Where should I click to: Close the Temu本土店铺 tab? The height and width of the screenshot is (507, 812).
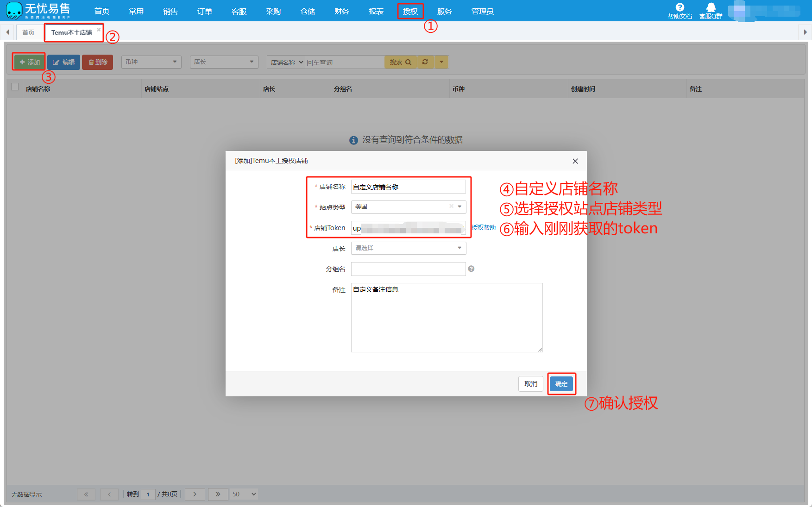[99, 30]
